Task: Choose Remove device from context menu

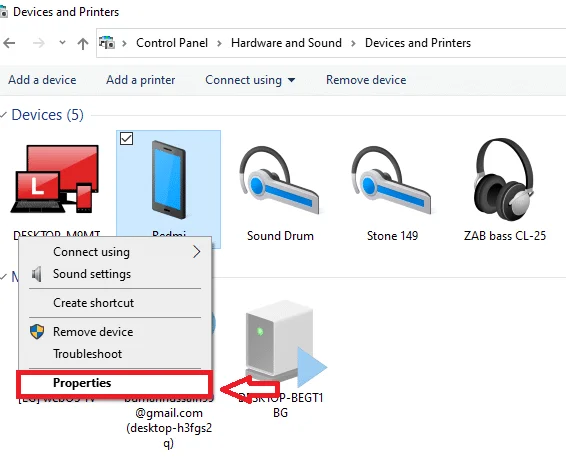Action: point(115,332)
